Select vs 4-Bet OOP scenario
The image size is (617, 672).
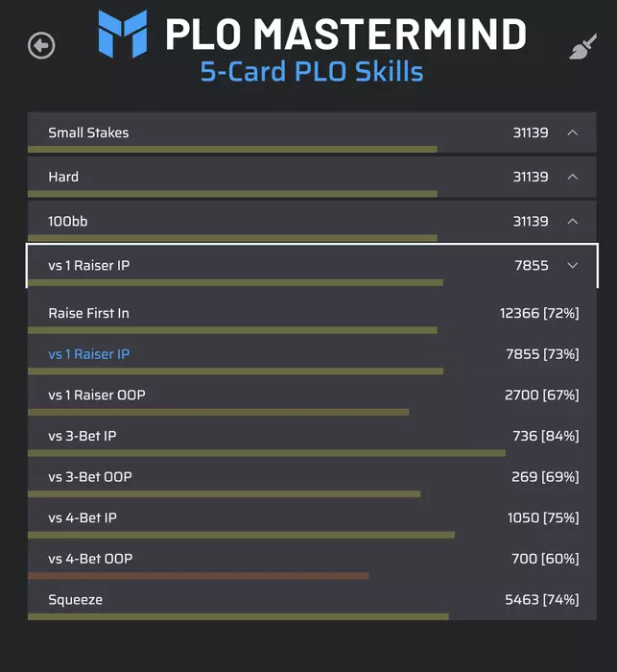pyautogui.click(x=90, y=559)
